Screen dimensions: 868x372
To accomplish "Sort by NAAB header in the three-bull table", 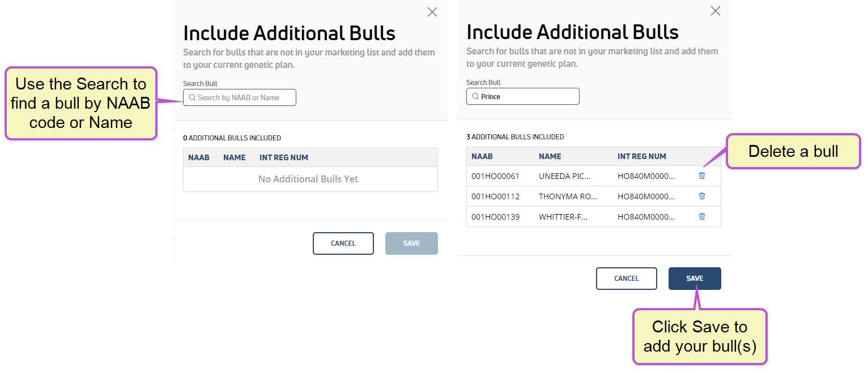I will pos(482,156).
